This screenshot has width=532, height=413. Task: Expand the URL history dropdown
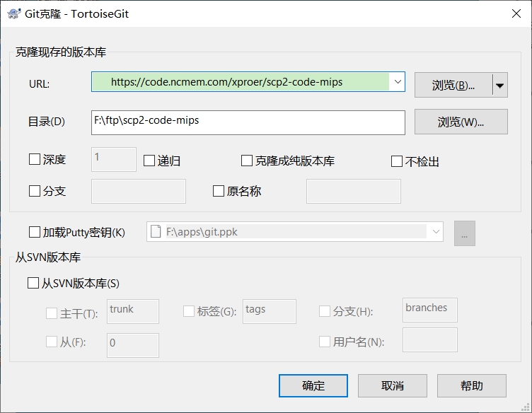pyautogui.click(x=398, y=82)
